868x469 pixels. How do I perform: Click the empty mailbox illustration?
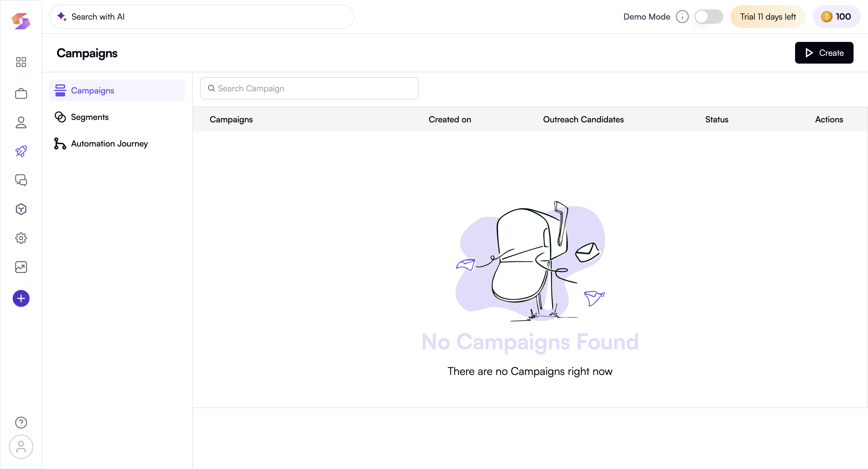[530, 261]
